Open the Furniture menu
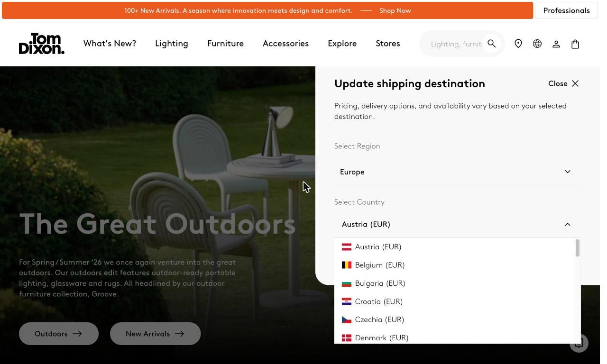This screenshot has width=607, height=364. (225, 44)
